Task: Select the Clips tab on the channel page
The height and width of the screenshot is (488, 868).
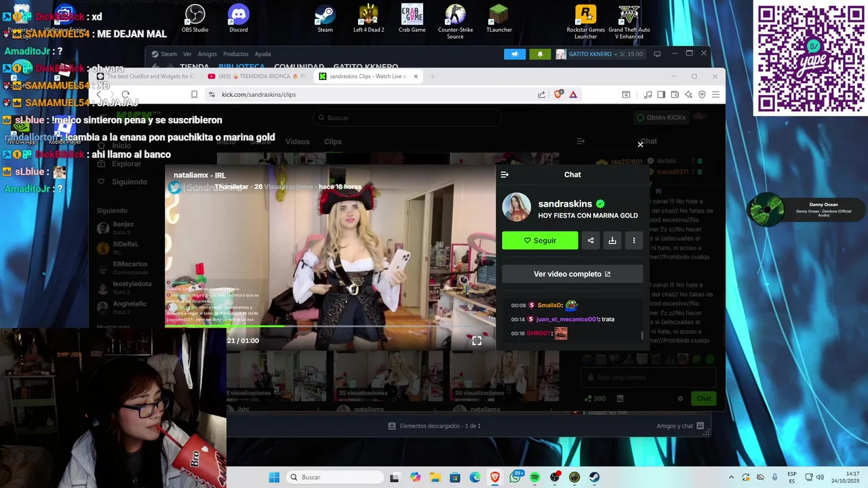Action: tap(332, 142)
